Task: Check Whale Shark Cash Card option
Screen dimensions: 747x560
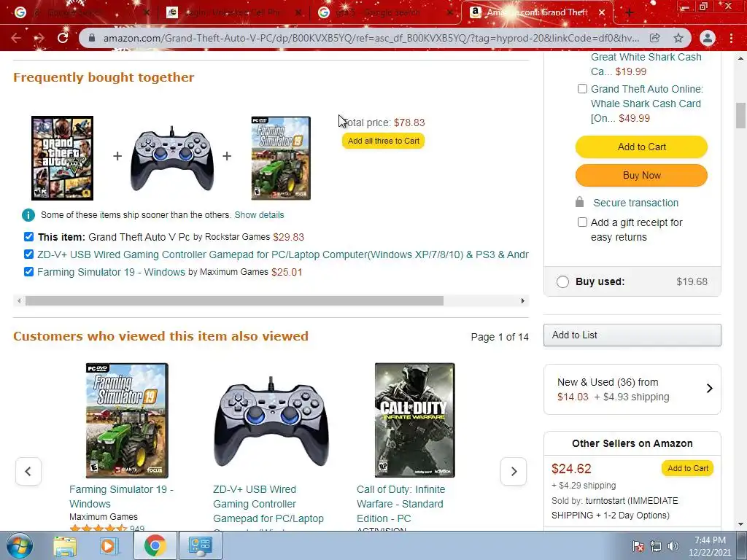Action: point(582,88)
